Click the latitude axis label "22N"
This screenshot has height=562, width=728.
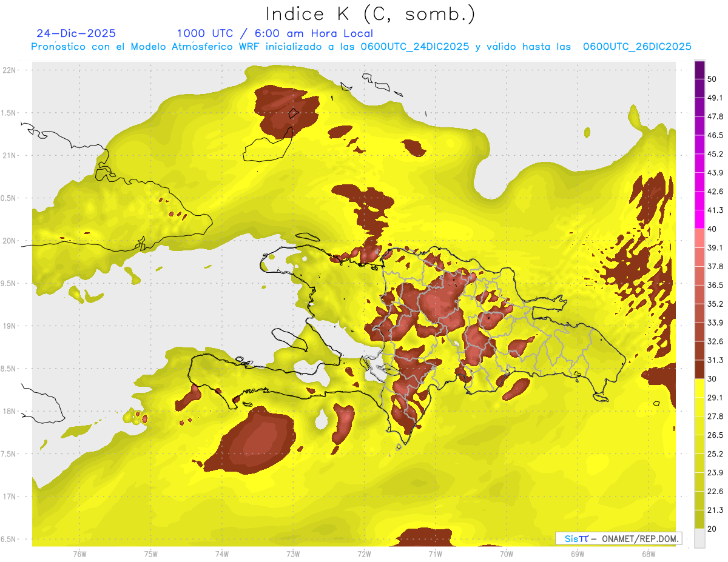pos(10,70)
